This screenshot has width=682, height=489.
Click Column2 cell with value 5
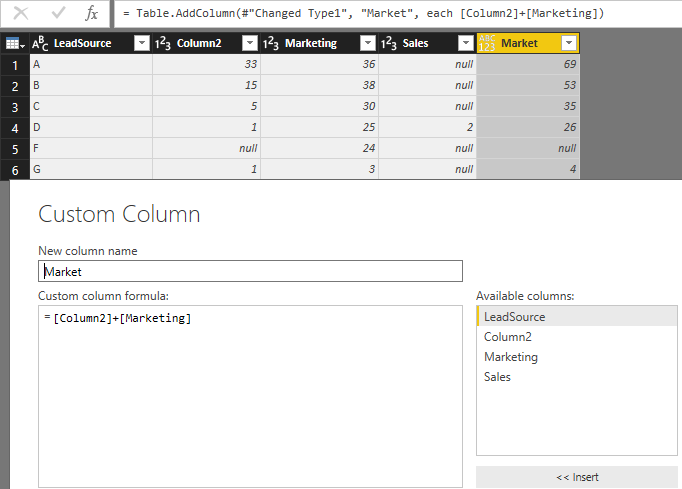tap(206, 106)
